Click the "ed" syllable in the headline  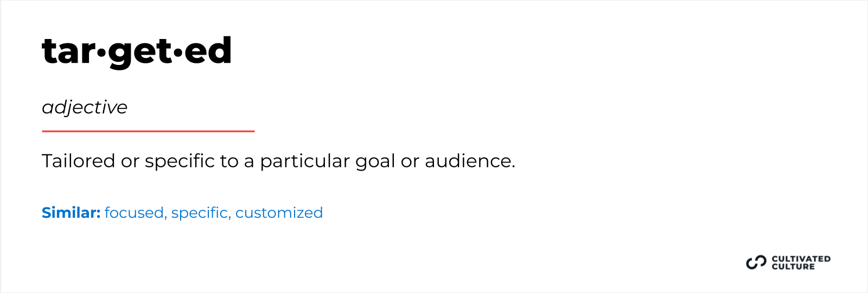tap(208, 51)
